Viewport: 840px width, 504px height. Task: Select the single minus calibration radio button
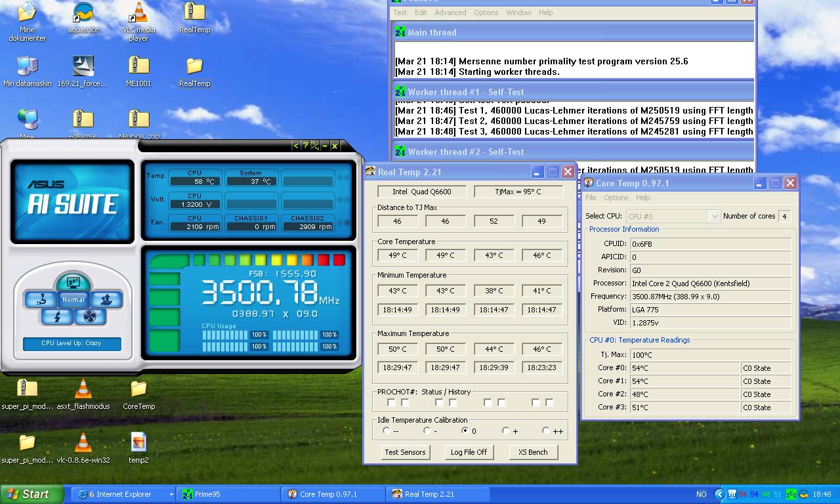[427, 430]
